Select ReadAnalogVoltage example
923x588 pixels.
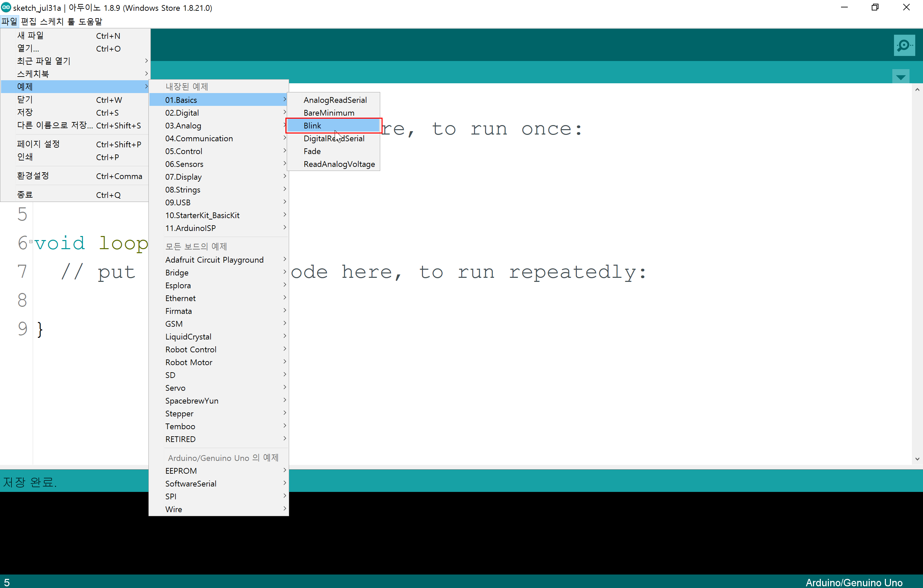pos(339,164)
